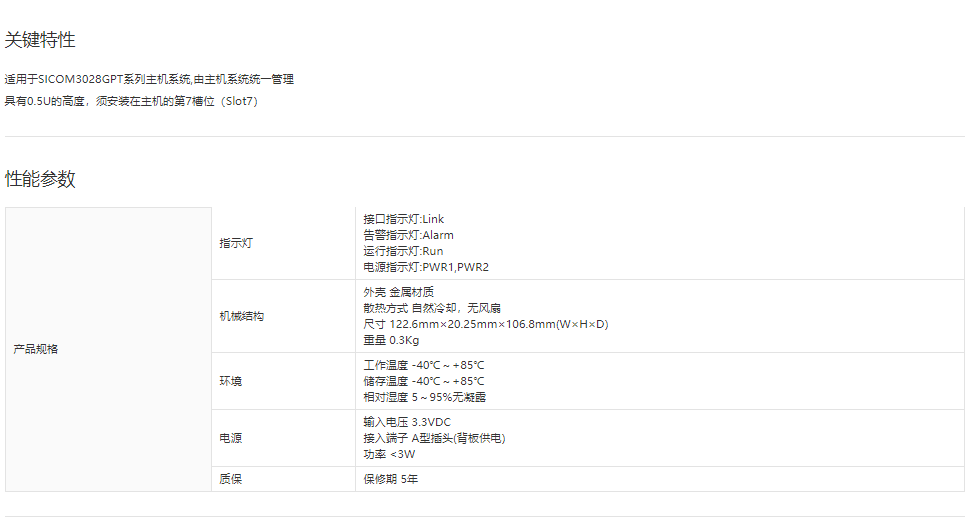Image resolution: width=972 pixels, height=529 pixels.
Task: Select the 外壳 金属材质 line
Action: 398,292
